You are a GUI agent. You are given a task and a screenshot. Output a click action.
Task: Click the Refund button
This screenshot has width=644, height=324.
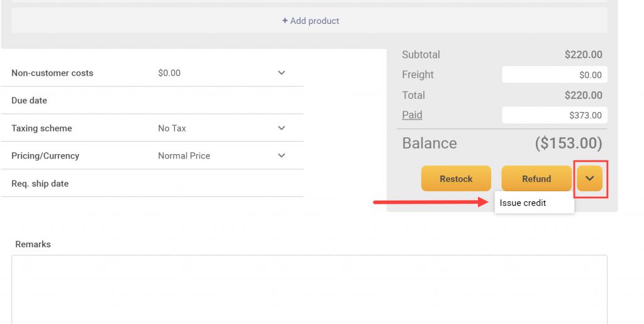tap(536, 178)
